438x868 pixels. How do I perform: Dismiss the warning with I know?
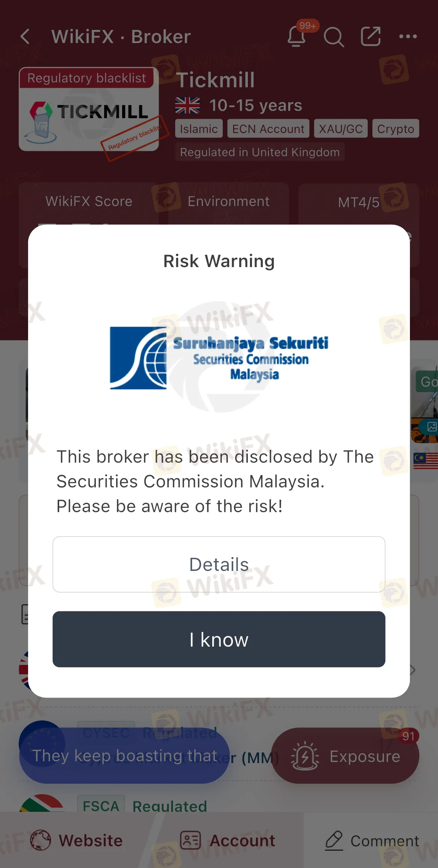pos(219,639)
